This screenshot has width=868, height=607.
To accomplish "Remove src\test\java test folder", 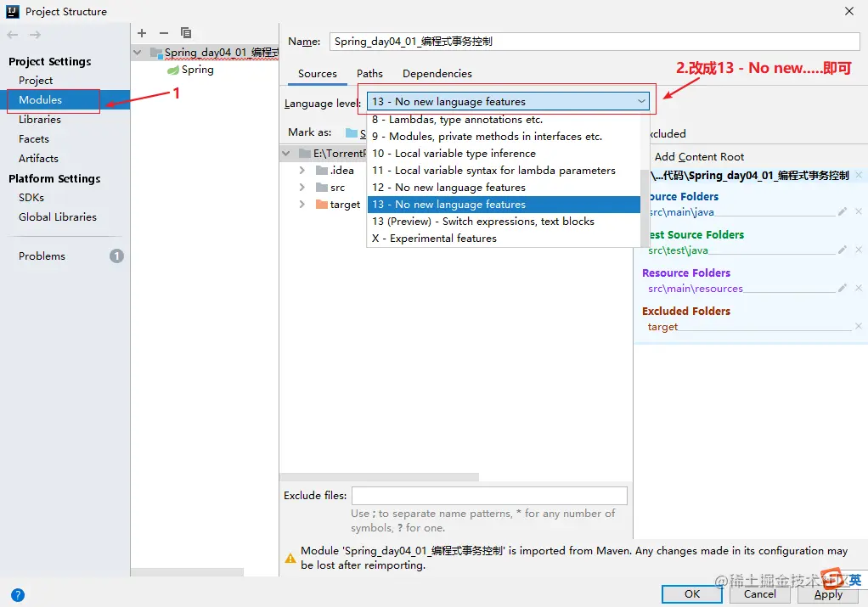I will point(858,250).
